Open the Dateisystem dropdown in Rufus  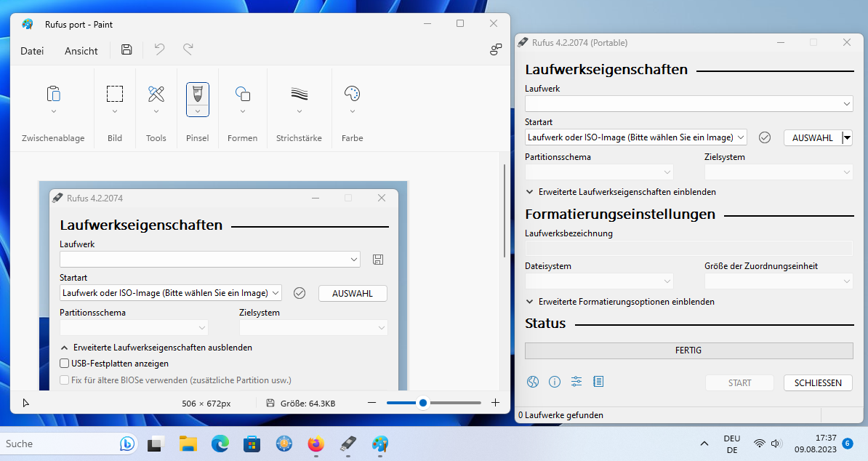point(599,281)
